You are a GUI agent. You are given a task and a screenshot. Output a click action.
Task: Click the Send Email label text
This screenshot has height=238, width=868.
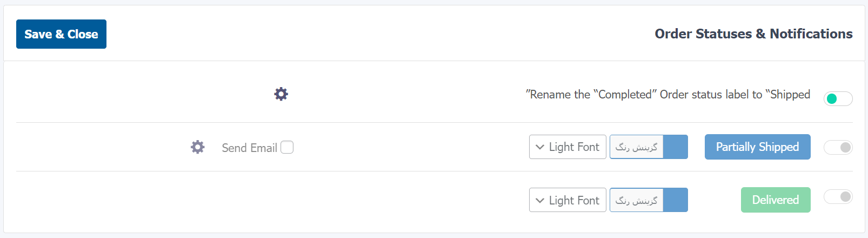pyautogui.click(x=249, y=148)
